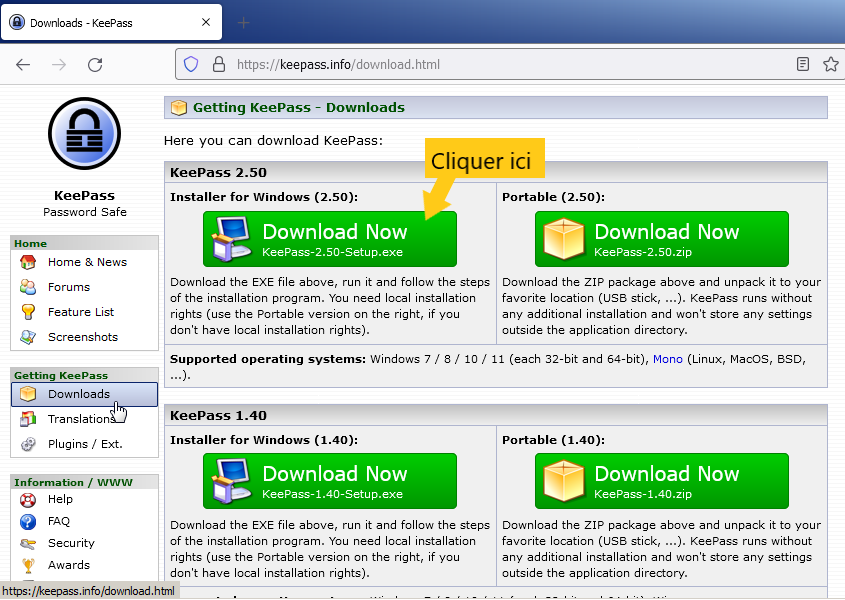
Task: Toggle reader view icon in address bar
Action: 802,64
